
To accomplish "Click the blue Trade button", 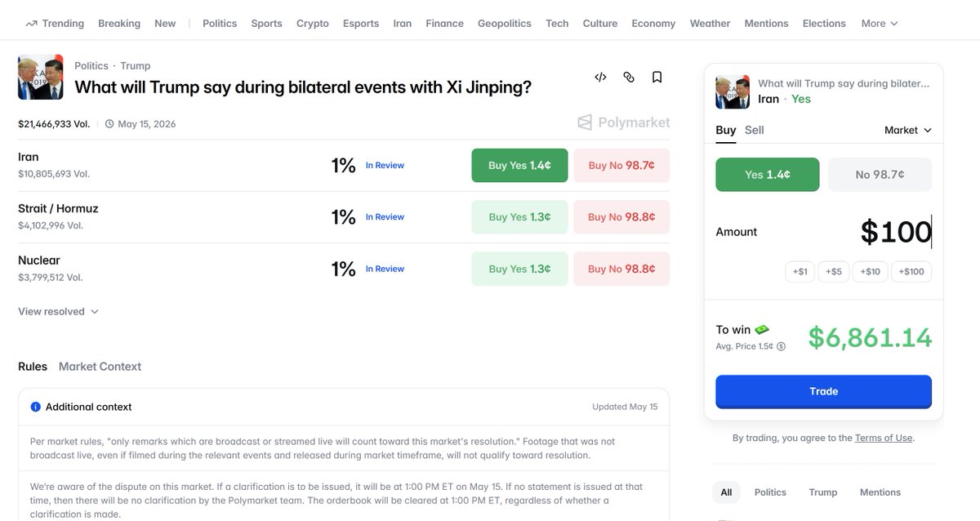I will click(823, 391).
